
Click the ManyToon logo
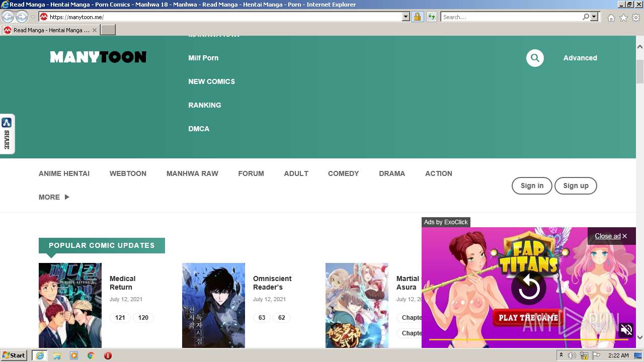coord(98,57)
